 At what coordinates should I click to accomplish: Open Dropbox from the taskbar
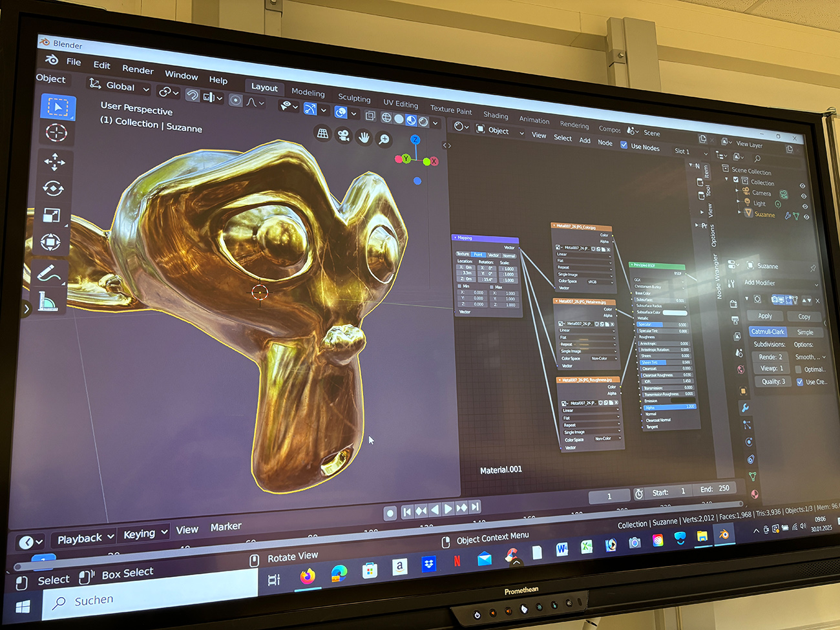428,564
